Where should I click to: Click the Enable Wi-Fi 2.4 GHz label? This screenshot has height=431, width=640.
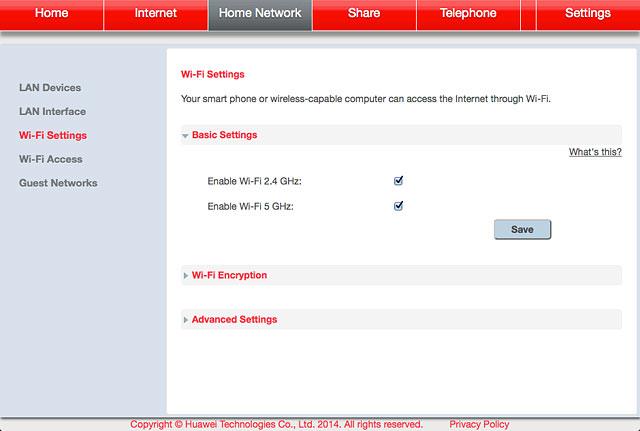[254, 181]
